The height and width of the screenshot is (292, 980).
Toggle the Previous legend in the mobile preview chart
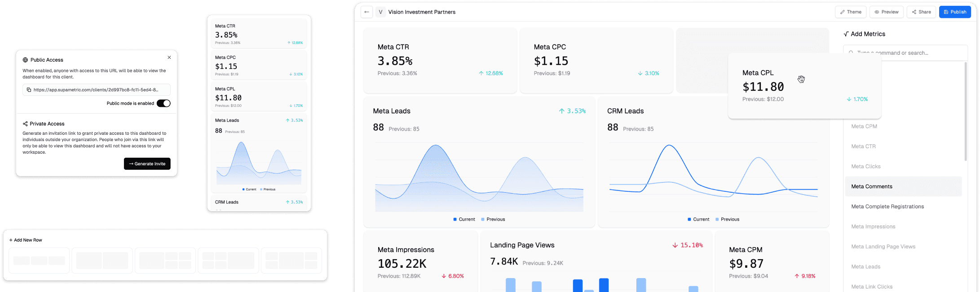(x=268, y=190)
